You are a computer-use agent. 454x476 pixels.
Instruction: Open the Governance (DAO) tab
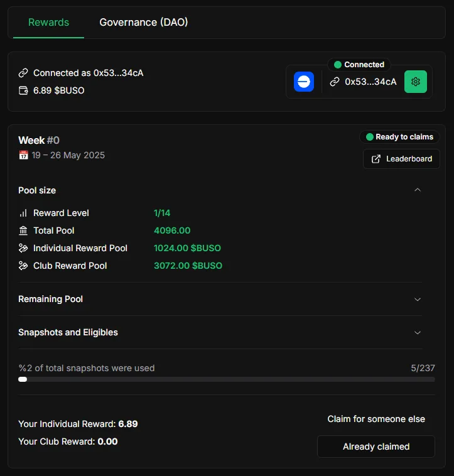pyautogui.click(x=144, y=23)
